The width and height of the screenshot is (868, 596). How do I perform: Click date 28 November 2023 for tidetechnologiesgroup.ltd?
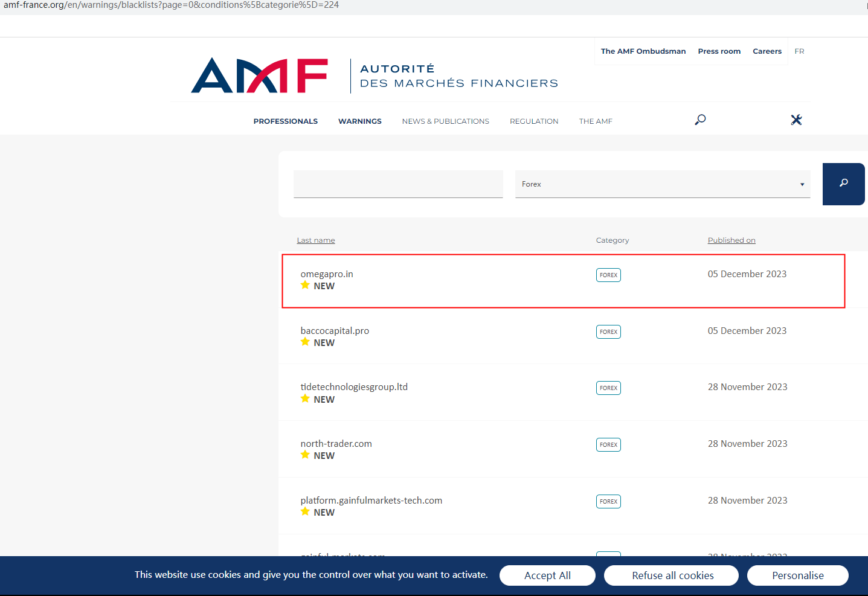(748, 387)
